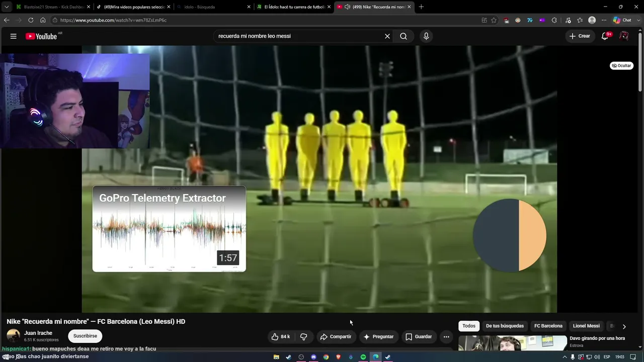This screenshot has width=644, height=362.
Task: Open File Explorer from the taskbar
Action: point(276,357)
